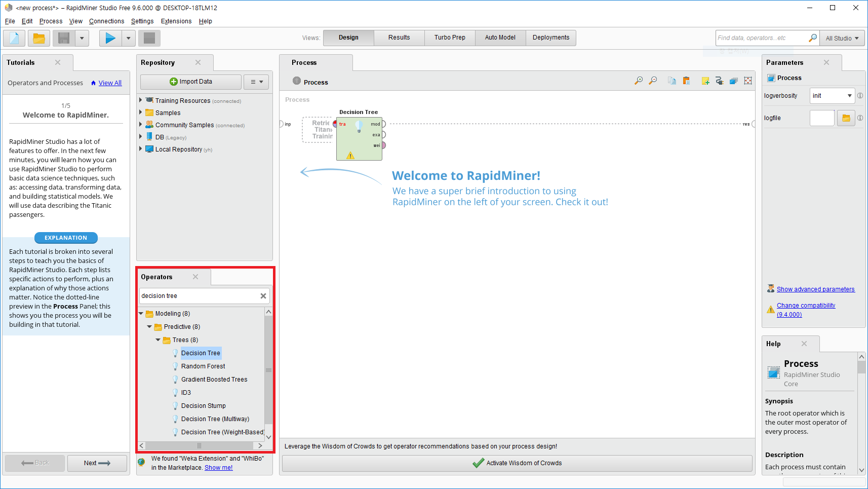Open the View All tutorials link
The width and height of the screenshot is (868, 489).
click(110, 83)
